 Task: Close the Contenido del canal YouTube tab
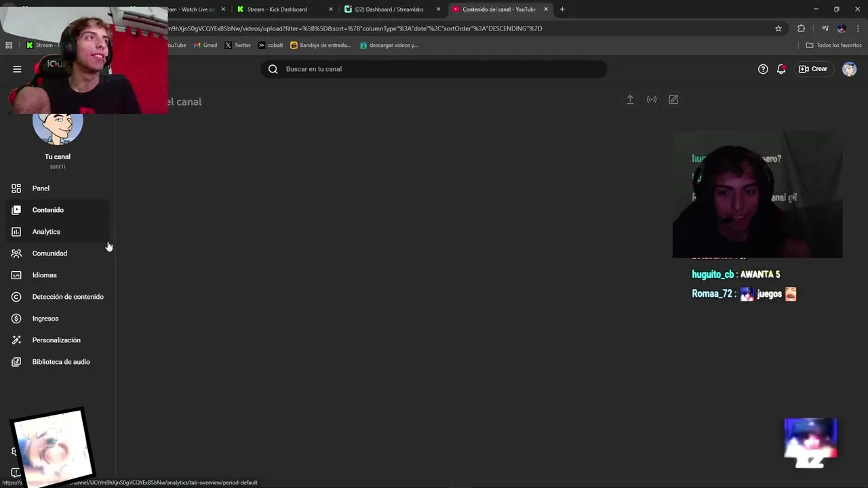(546, 9)
